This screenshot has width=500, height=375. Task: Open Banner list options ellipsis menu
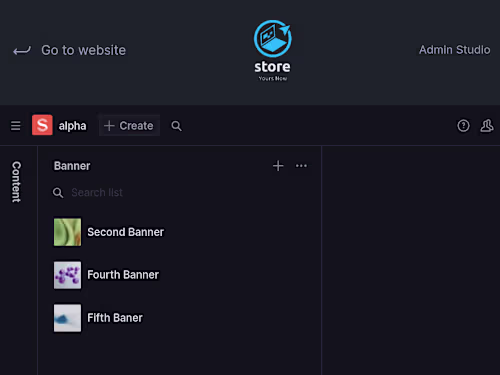tap(301, 166)
